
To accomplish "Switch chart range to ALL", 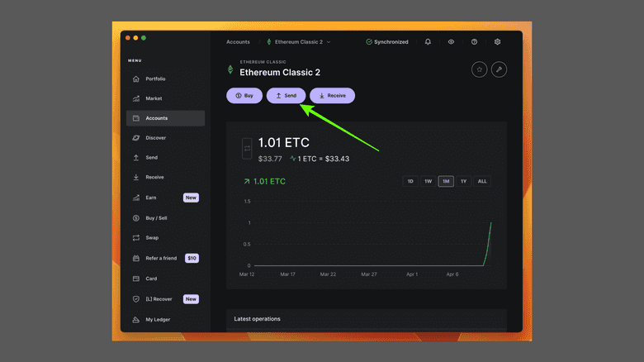I will coord(482,181).
